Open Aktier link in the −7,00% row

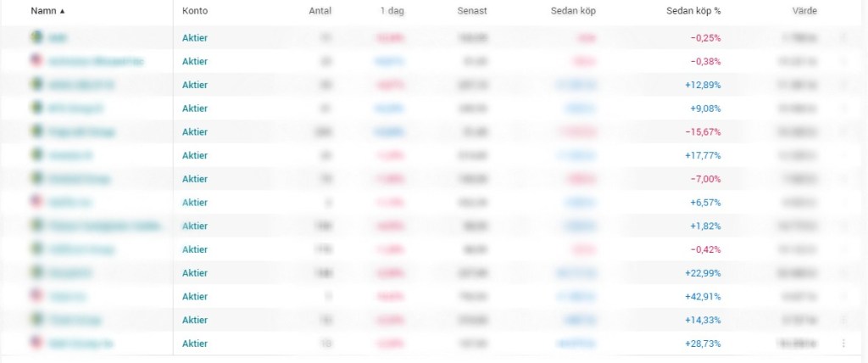point(195,178)
